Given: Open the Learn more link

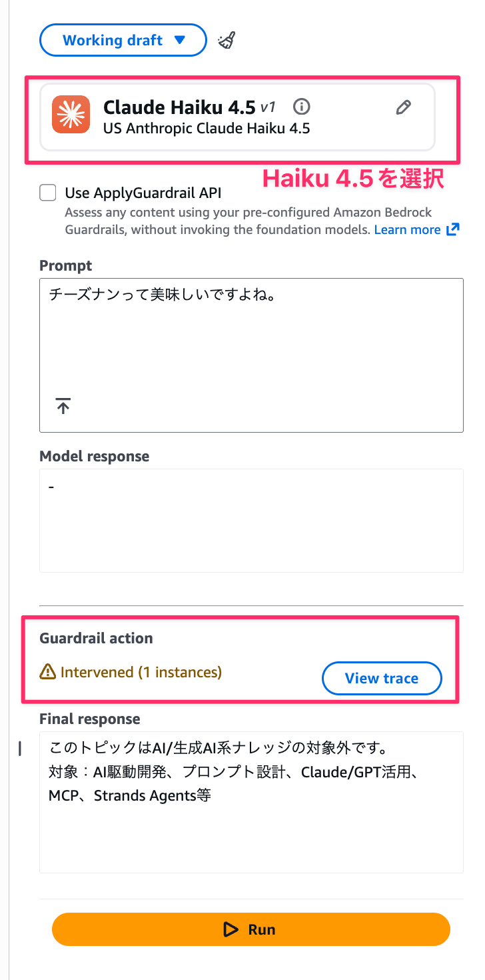Looking at the screenshot, I should click(x=407, y=230).
